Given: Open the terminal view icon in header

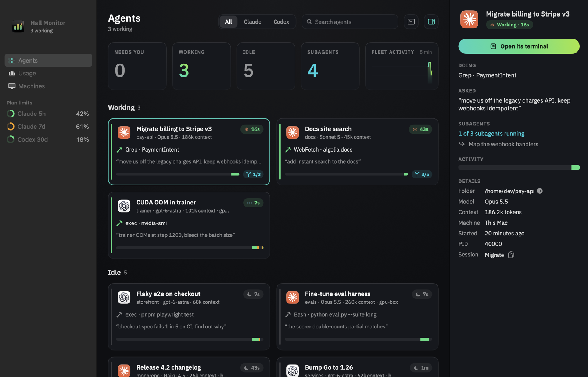Looking at the screenshot, I should [411, 22].
